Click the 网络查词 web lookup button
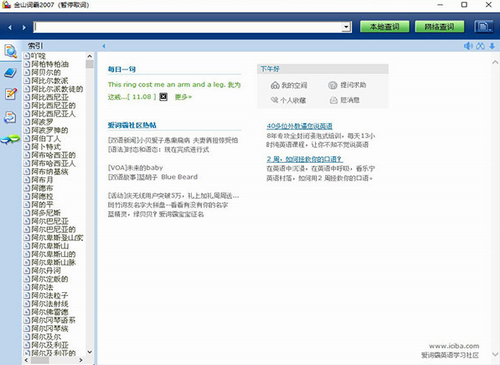500x365 pixels. click(x=439, y=27)
